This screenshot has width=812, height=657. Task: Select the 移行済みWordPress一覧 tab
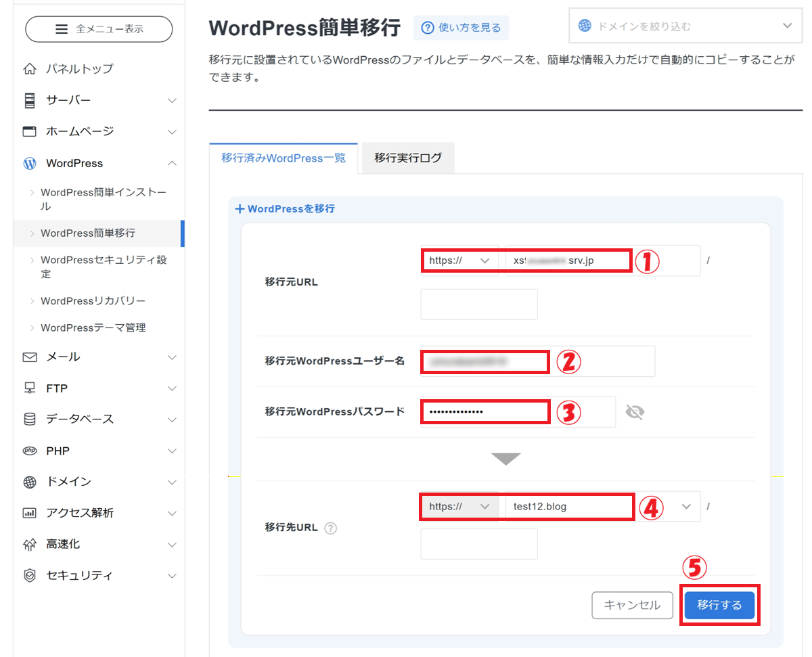(283, 158)
